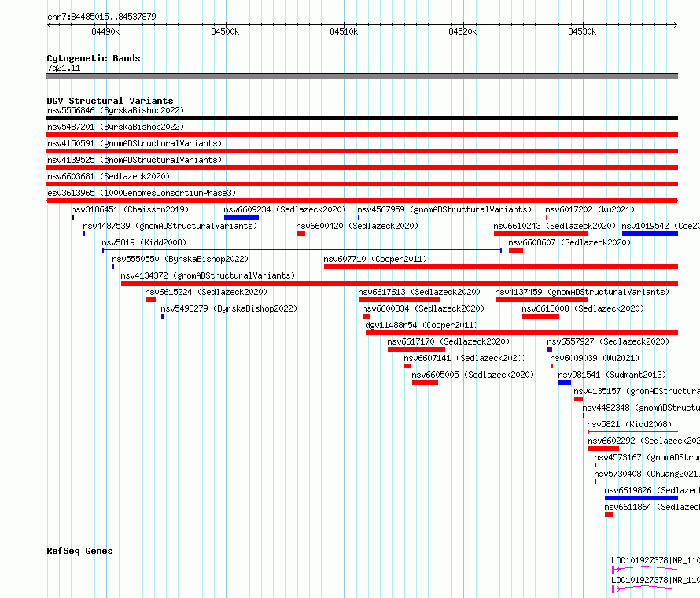The width and height of the screenshot is (700, 598).
Task: Click the DGV Structural Variants track title
Action: pyautogui.click(x=110, y=101)
